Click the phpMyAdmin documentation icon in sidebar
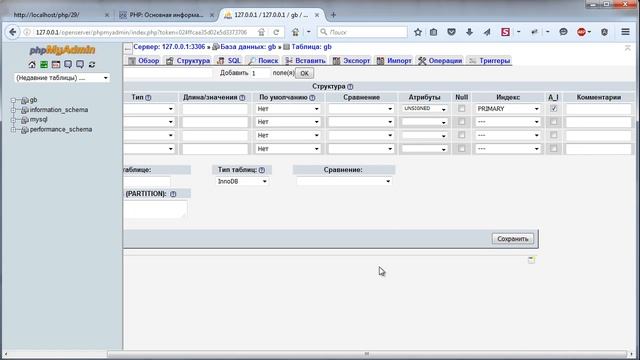 click(68, 64)
